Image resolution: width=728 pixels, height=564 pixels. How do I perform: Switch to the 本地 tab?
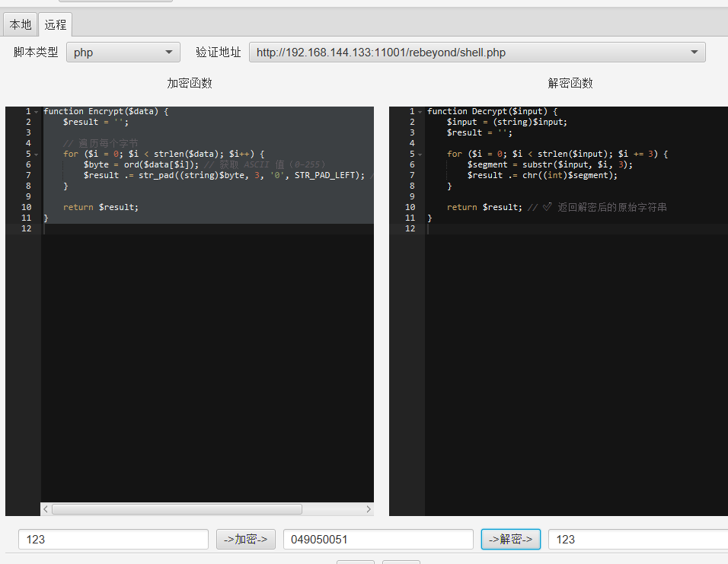pyautogui.click(x=21, y=25)
